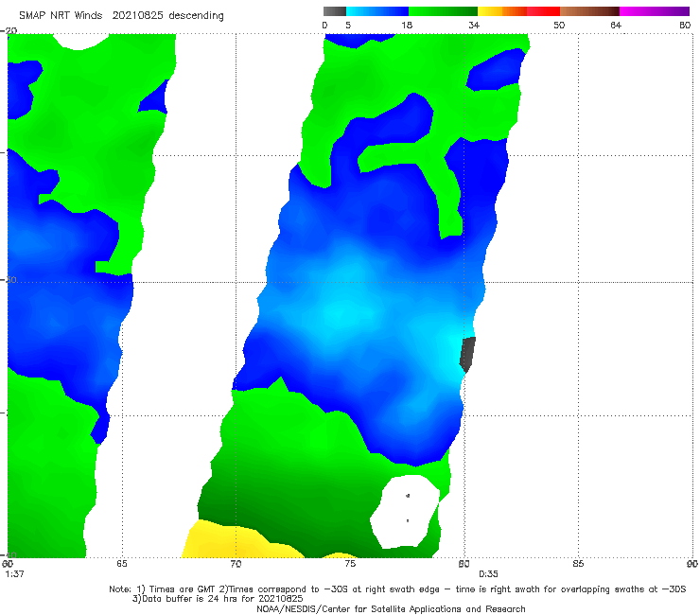
Task: Click the swath time label '1:37'
Action: [x=15, y=574]
